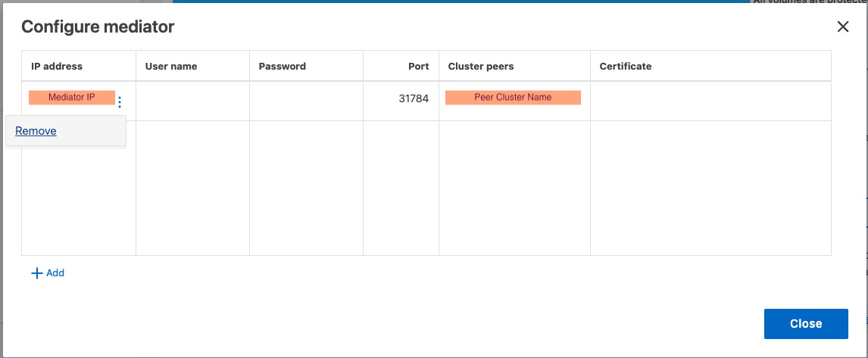Select Remove from the popup menu
Screen dimensions: 868x358
36,131
